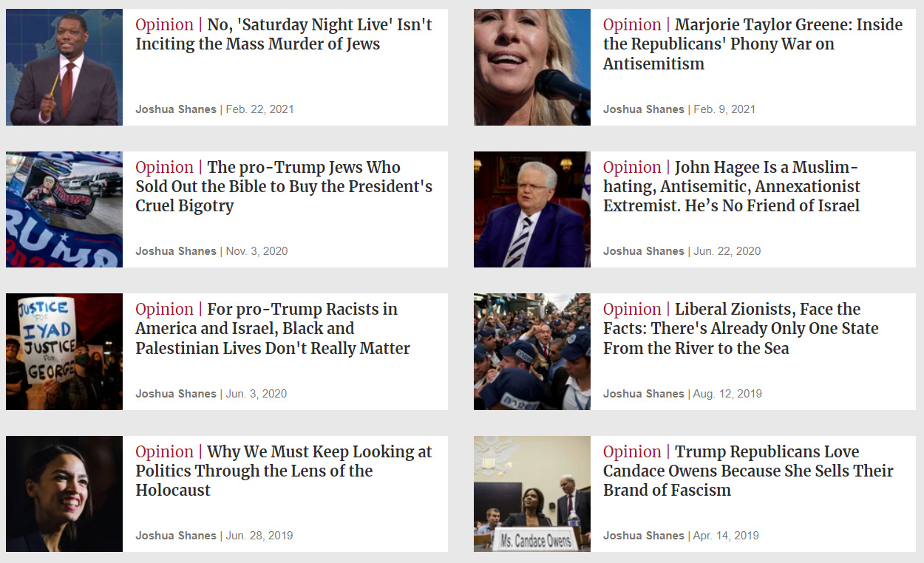Open 'Why We Must Keep Looking at Politics' article

point(284,471)
